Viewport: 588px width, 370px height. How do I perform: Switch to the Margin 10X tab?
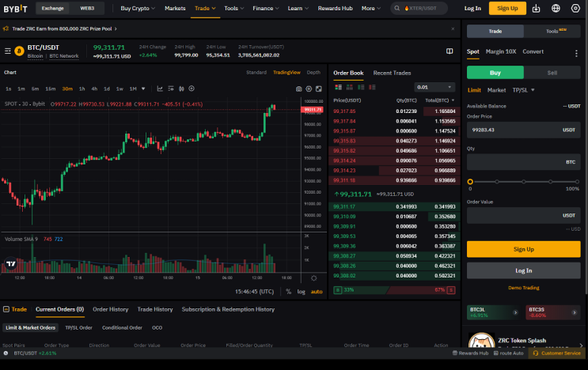pyautogui.click(x=501, y=51)
